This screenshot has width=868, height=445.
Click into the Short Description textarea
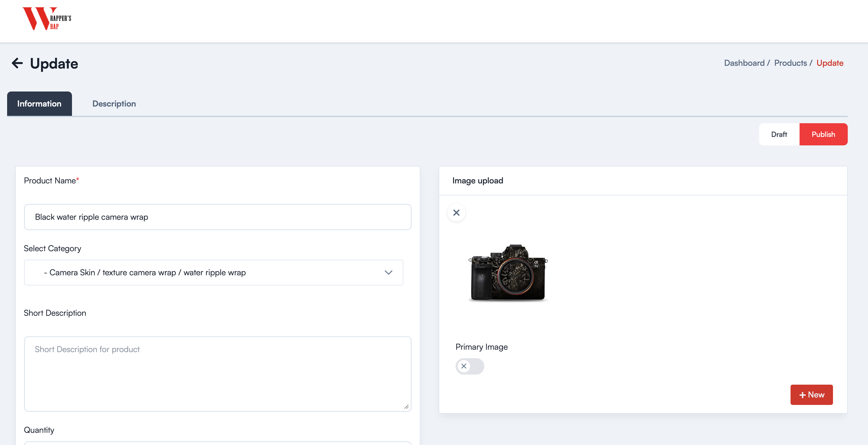[217, 374]
